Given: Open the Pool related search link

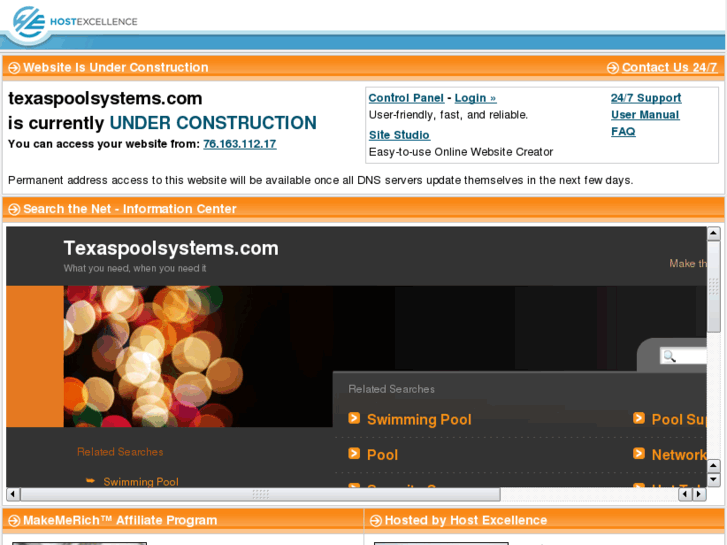Looking at the screenshot, I should point(383,455).
